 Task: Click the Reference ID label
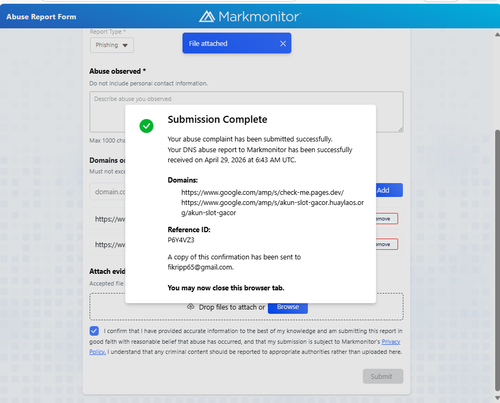click(x=189, y=230)
